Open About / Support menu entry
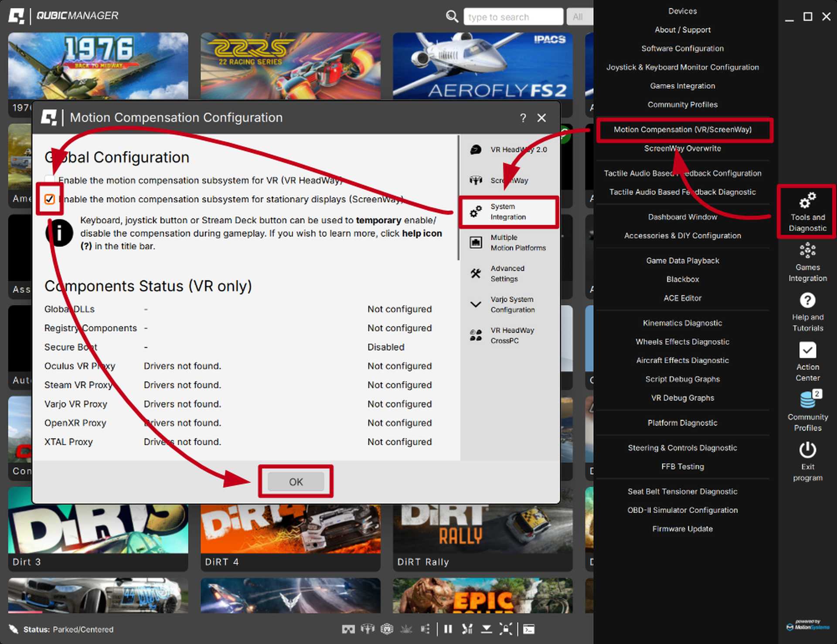 (682, 30)
